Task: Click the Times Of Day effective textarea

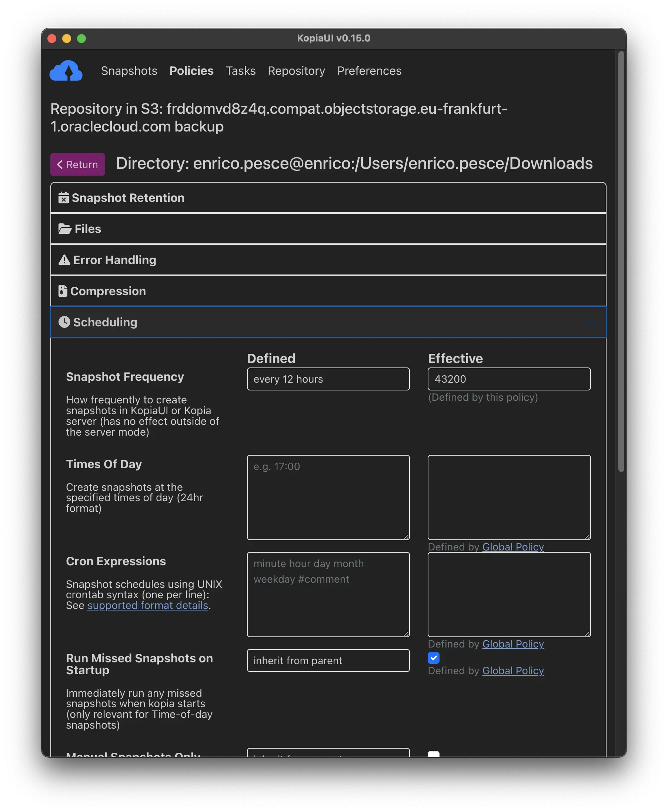Action: point(509,497)
